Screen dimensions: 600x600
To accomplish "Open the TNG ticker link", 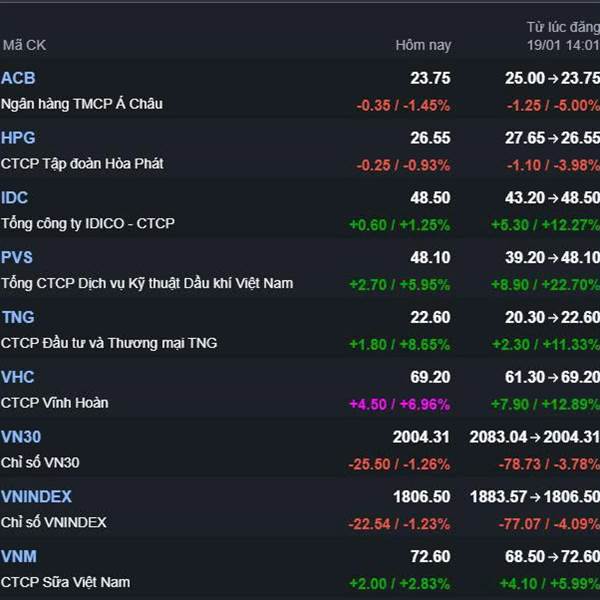I will pos(18,317).
